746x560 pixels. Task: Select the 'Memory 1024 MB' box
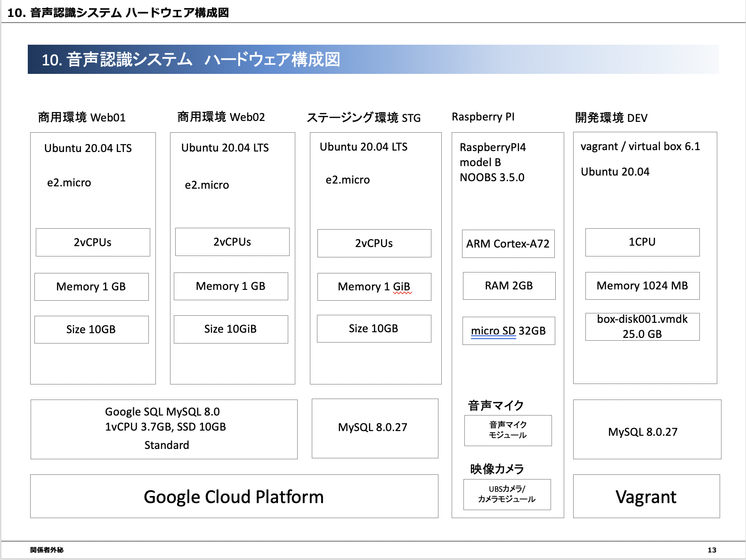tap(642, 286)
